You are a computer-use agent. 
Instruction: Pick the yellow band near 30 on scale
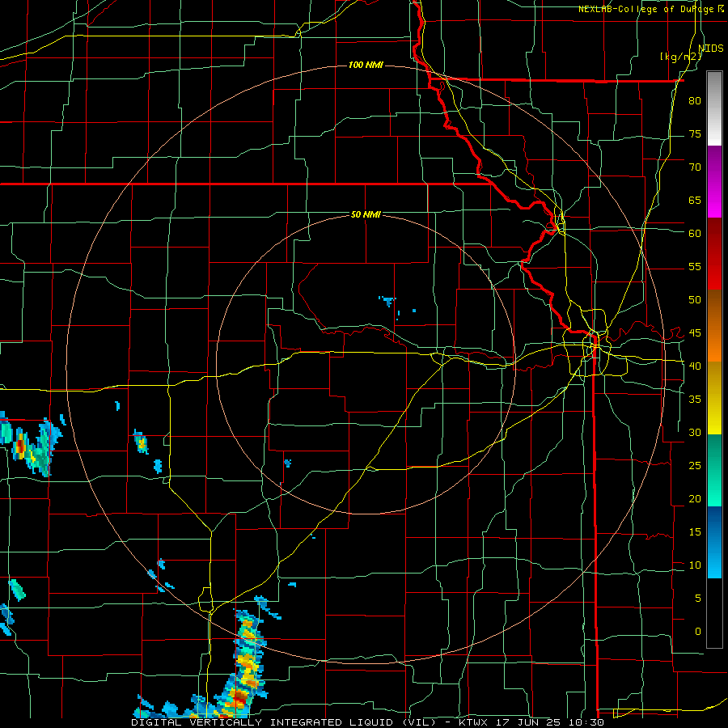[714, 398]
